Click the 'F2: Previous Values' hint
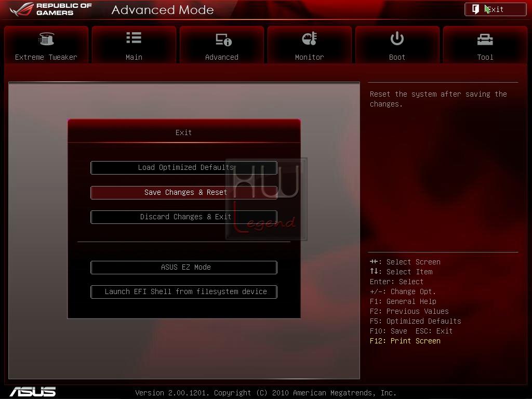 coord(409,311)
